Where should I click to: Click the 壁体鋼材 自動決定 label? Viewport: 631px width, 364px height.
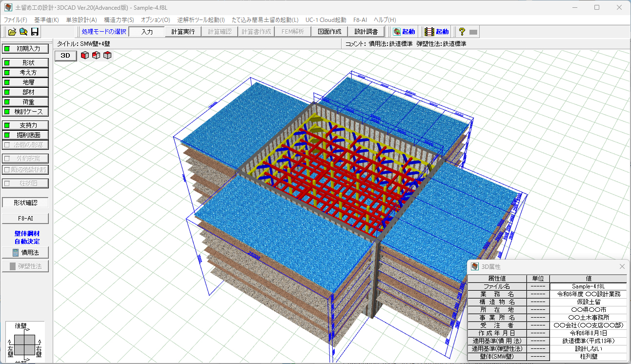[x=27, y=238]
